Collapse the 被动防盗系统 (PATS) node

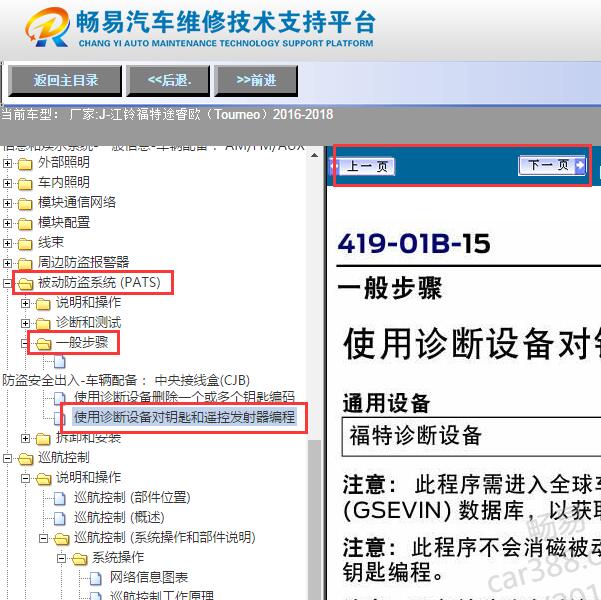pyautogui.click(x=7, y=283)
